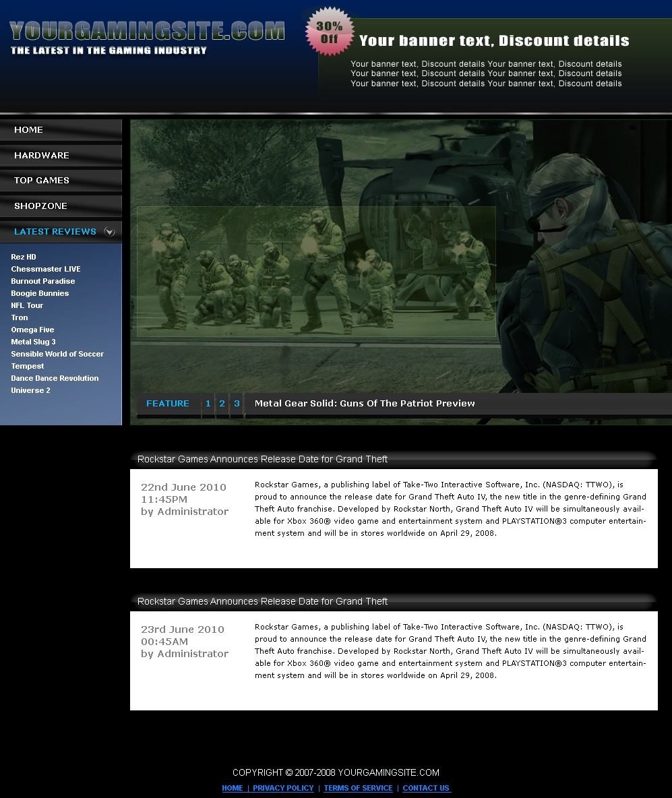Open the Tron review

(x=20, y=317)
